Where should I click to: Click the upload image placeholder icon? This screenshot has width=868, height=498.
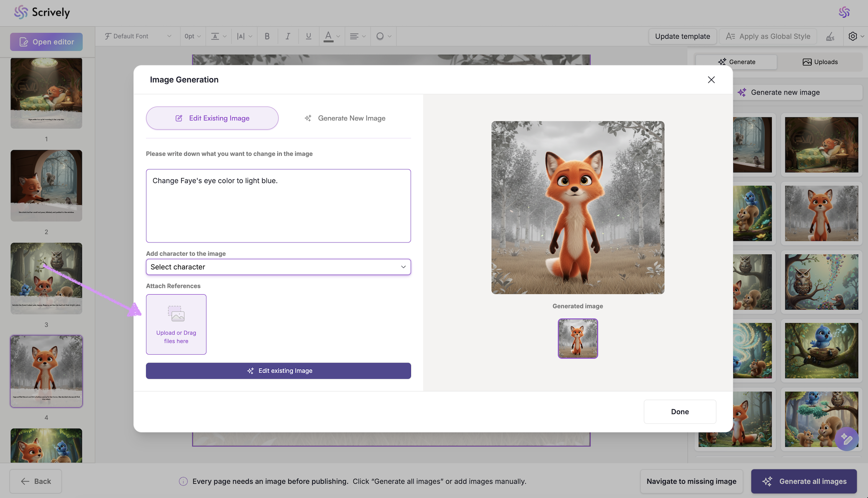coord(176,313)
